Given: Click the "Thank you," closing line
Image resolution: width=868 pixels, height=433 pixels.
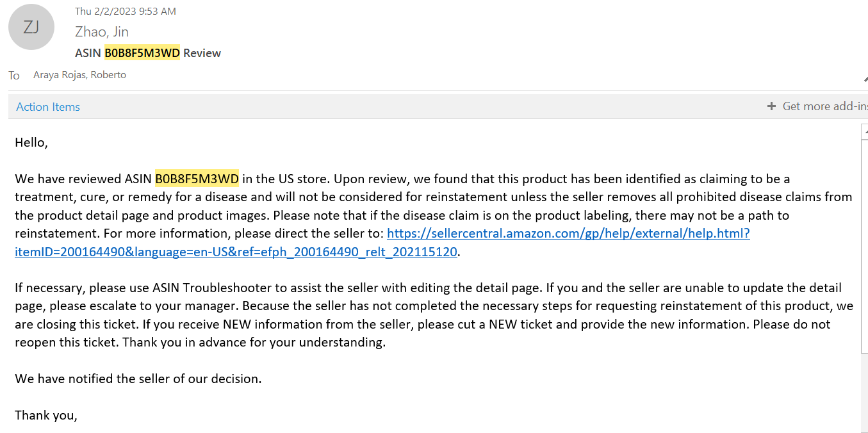Looking at the screenshot, I should pyautogui.click(x=46, y=415).
